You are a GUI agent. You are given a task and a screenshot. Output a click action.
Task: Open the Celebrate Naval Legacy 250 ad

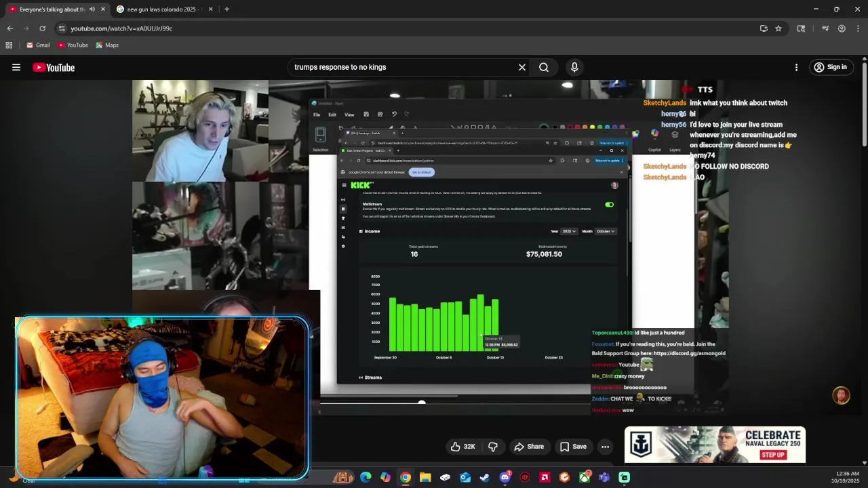(715, 445)
